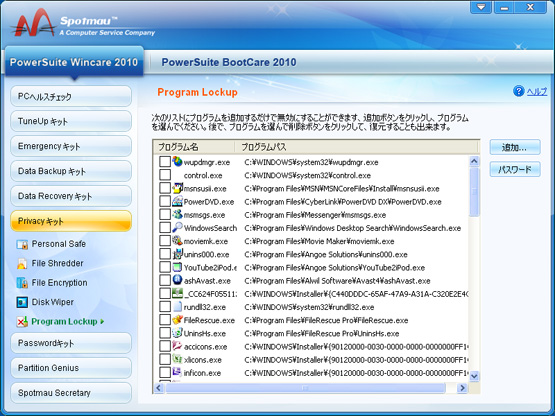The height and width of the screenshot is (416, 555).
Task: Check the wupdmgr.exe checkbox
Action: 165,161
